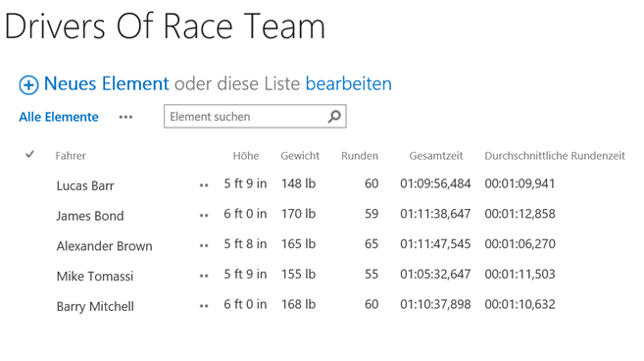
Task: Sort by the Höhe column header
Action: coord(246,156)
